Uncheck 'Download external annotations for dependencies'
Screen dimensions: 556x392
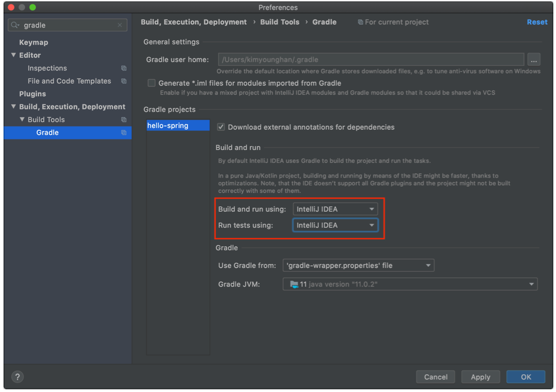point(221,127)
